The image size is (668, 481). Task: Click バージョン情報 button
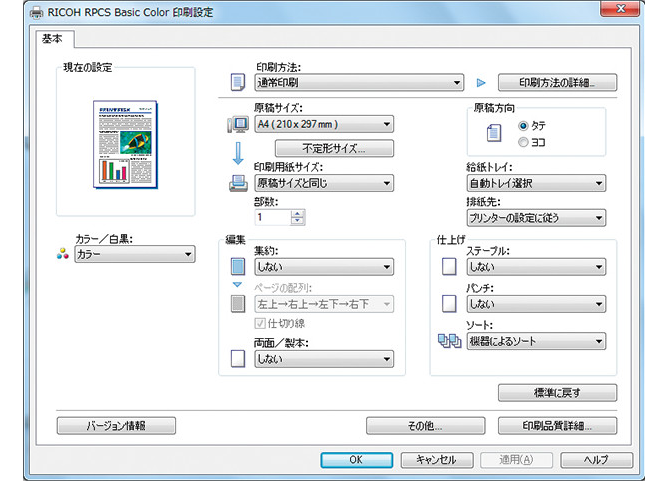(116, 425)
